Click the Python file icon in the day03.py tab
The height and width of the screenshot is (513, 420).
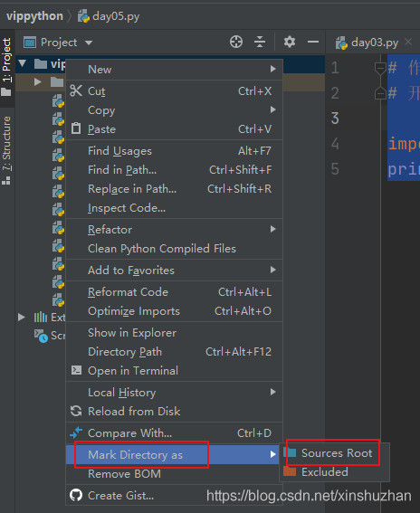coord(341,43)
